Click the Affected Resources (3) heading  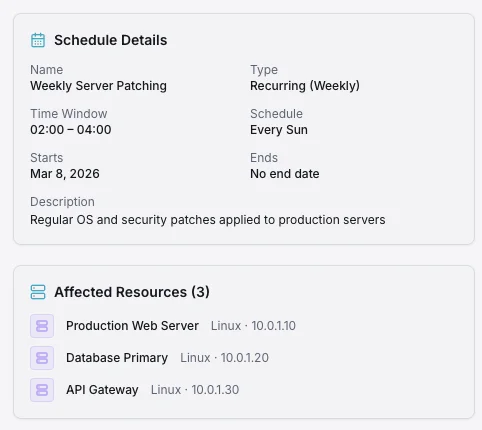tap(132, 292)
